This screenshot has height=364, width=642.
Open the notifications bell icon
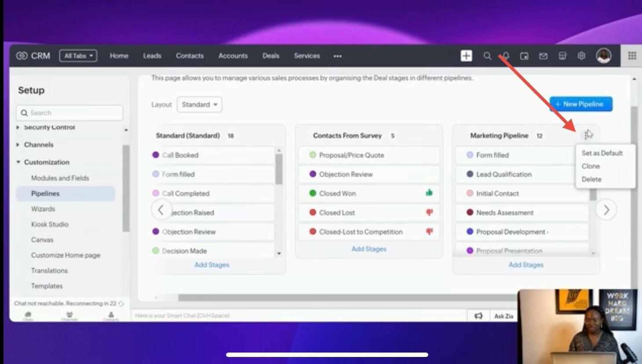506,56
